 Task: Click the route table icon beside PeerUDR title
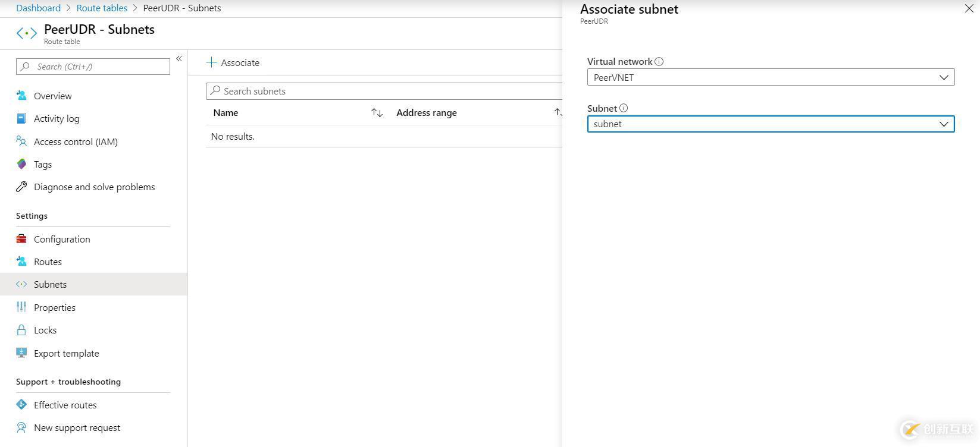(27, 33)
